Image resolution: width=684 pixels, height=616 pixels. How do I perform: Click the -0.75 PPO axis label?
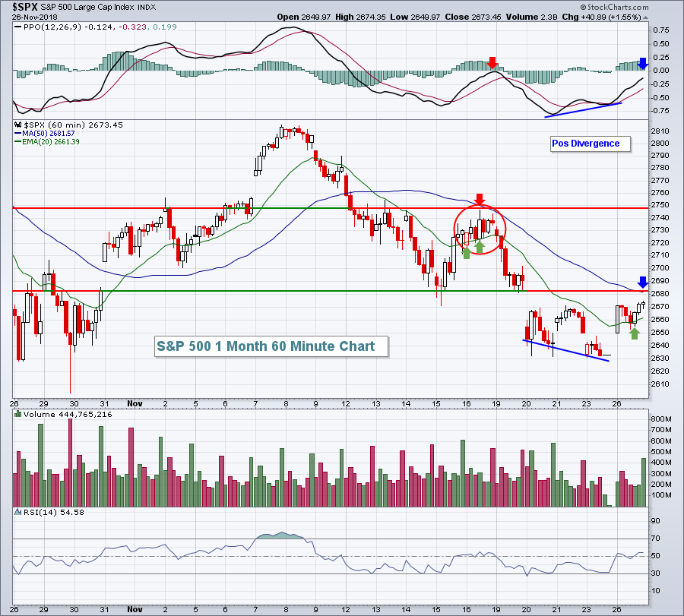pyautogui.click(x=660, y=111)
